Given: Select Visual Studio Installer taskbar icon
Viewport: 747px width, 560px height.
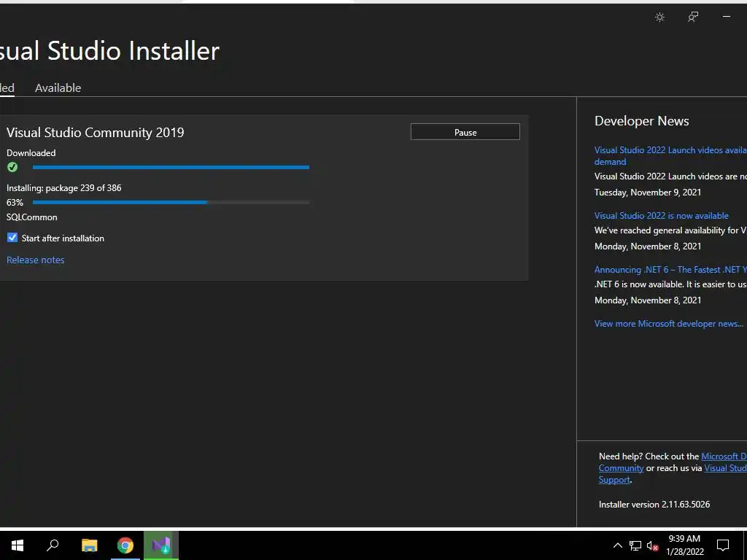Looking at the screenshot, I should (x=161, y=545).
